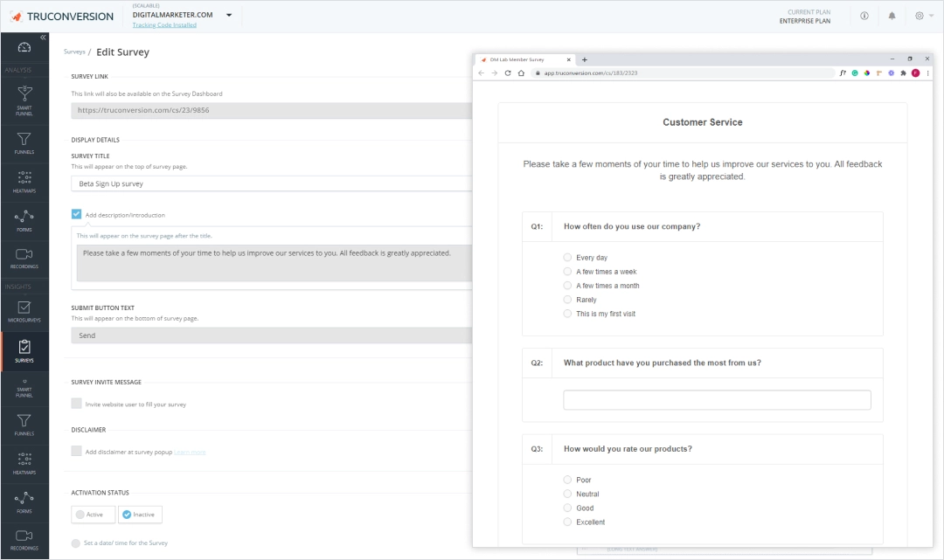
Task: Open the browser's three-dot menu
Action: (x=928, y=73)
